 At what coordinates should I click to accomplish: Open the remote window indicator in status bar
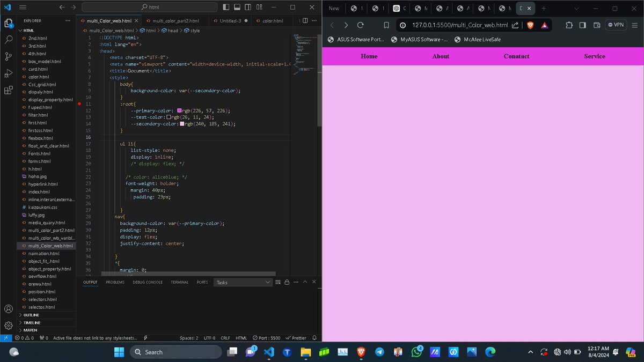[5, 338]
